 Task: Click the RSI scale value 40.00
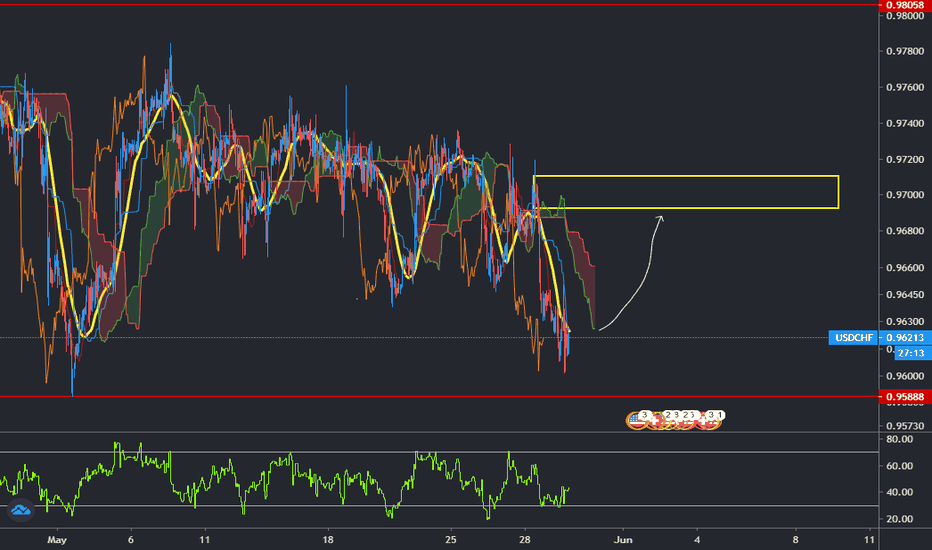pos(899,492)
